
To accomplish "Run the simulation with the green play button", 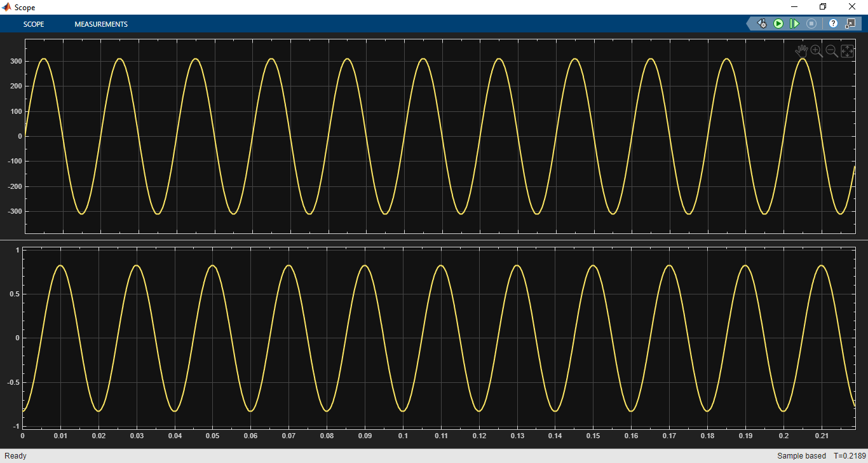I will coord(778,24).
